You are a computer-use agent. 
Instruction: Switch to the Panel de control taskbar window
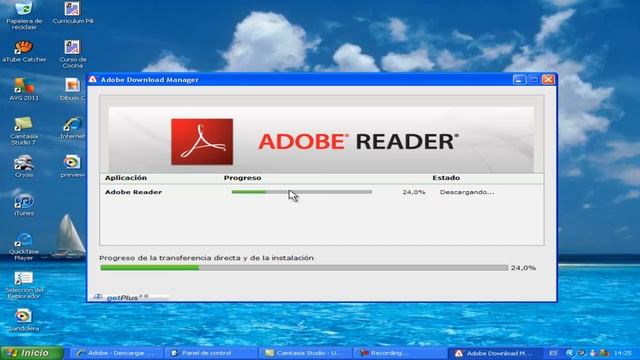(211, 353)
